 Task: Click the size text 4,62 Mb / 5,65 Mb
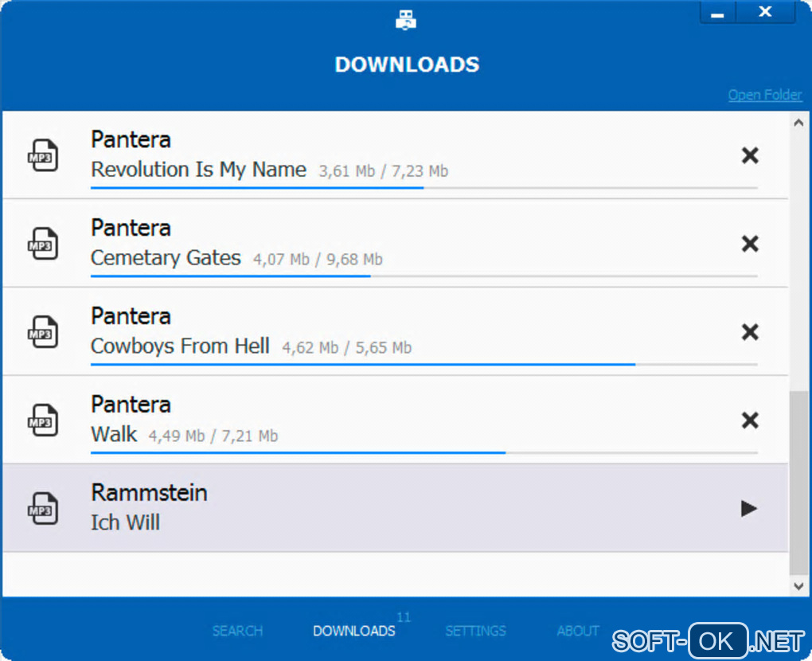[346, 347]
